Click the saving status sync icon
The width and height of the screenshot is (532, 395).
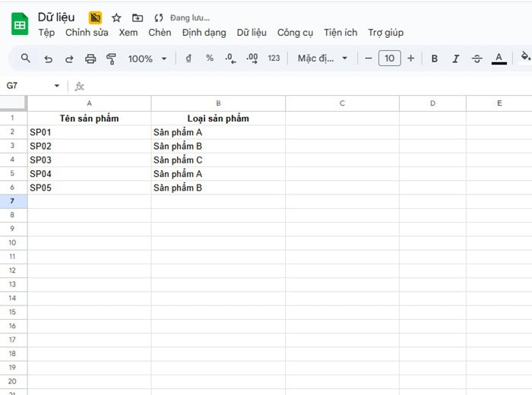158,17
